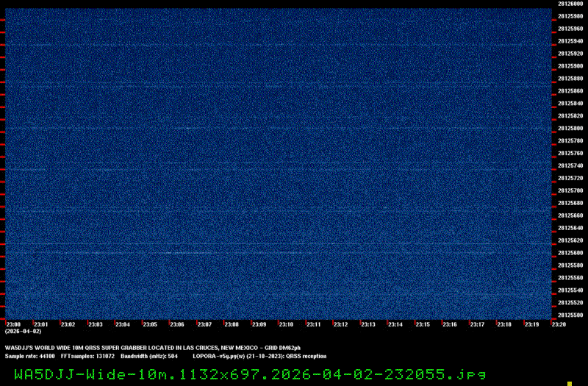Select the Bandwidth (mHz): 504 text
Image resolution: width=588 pixels, height=386 pixels.
coord(149,356)
